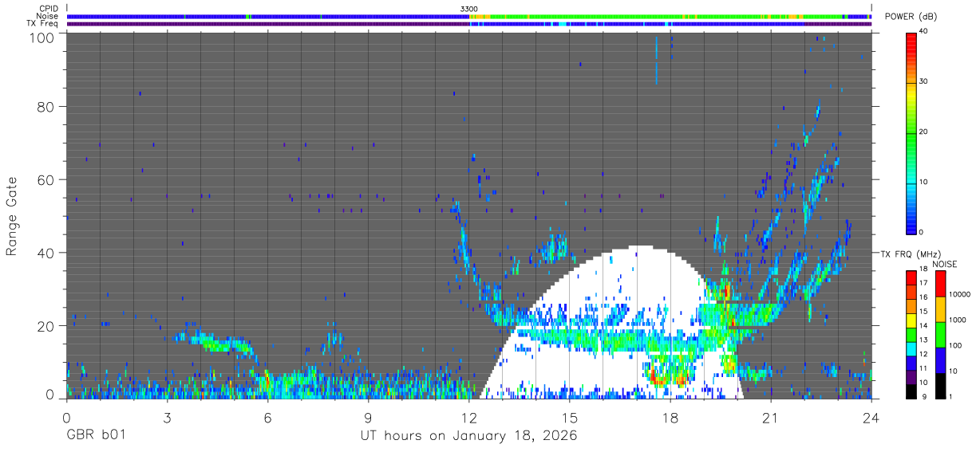The width and height of the screenshot is (980, 452).
Task: Click the Range Gate y-axis label
Action: click(x=12, y=215)
